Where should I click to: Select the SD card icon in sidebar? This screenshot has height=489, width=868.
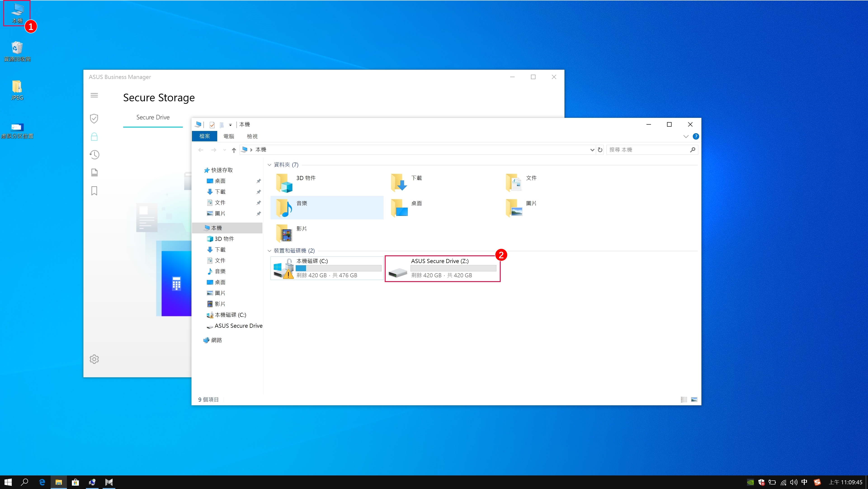coord(94,173)
